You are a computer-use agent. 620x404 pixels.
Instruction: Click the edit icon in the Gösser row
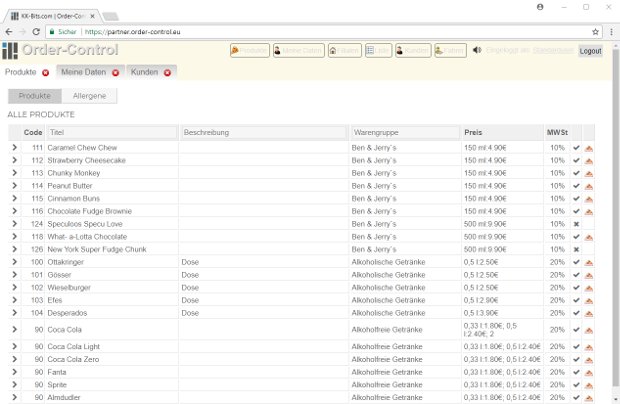point(588,275)
